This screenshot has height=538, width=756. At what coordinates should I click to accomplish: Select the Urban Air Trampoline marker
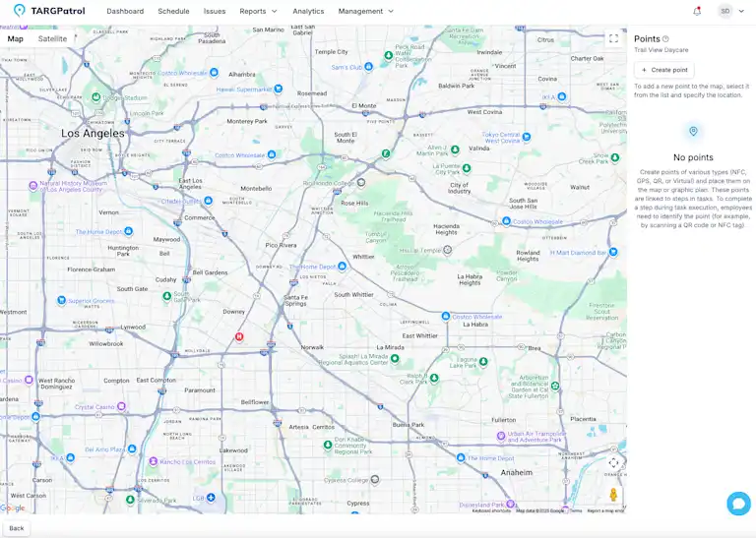click(x=501, y=437)
